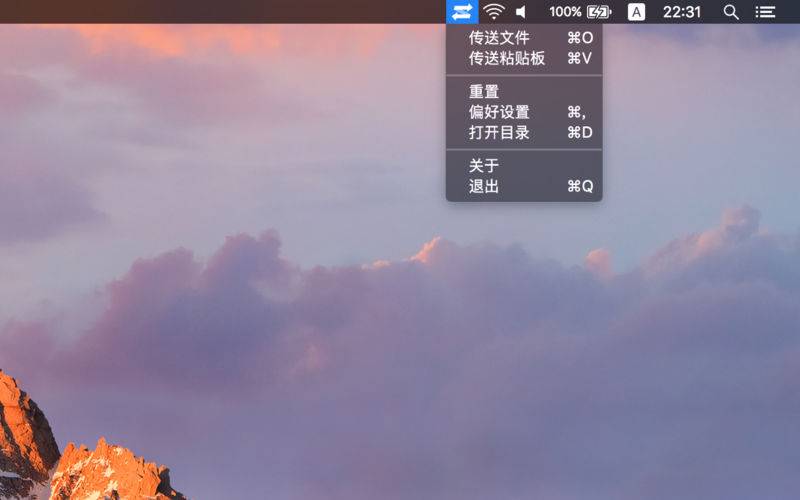Open the Wi-Fi status menu
800x500 pixels.
point(494,12)
